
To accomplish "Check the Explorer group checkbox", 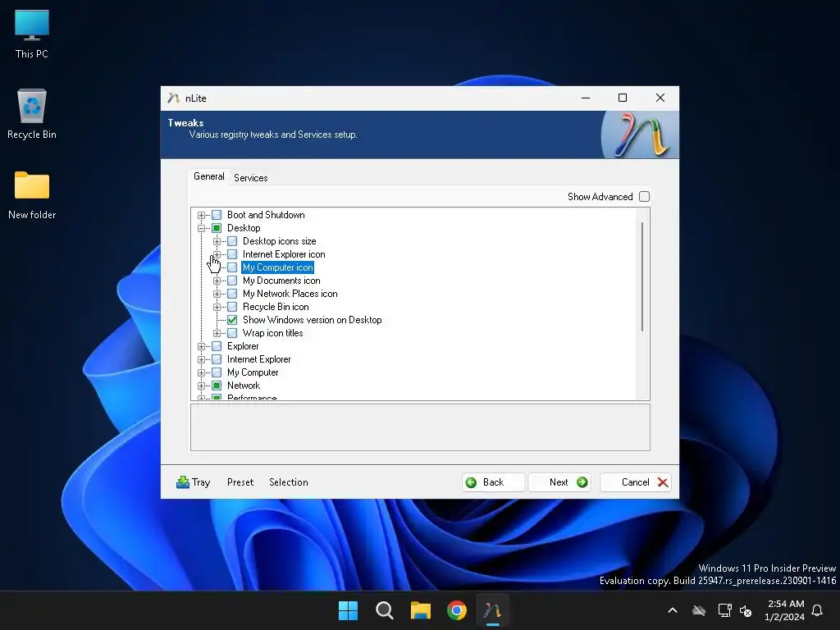I will pyautogui.click(x=217, y=346).
